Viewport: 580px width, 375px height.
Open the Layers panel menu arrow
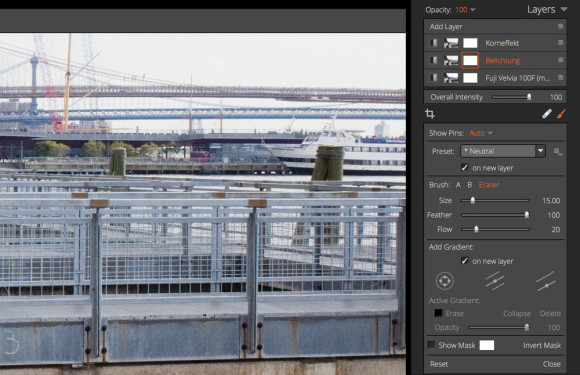(x=564, y=9)
